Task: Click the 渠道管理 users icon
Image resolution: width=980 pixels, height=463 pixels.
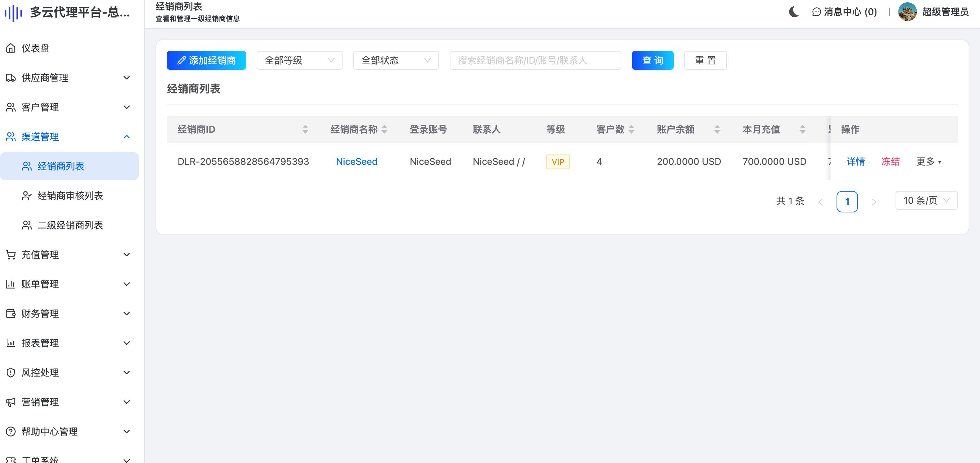Action: click(x=11, y=137)
